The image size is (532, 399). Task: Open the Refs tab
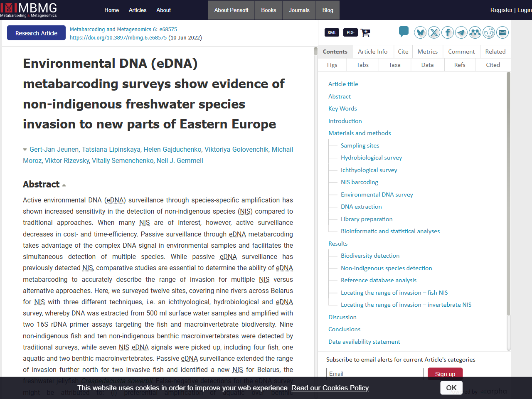pyautogui.click(x=460, y=65)
